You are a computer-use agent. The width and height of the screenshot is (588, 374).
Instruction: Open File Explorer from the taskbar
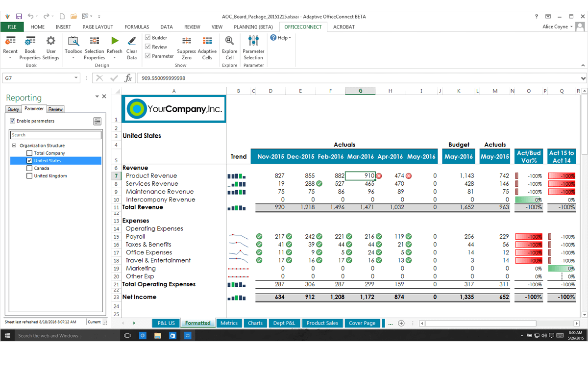pyautogui.click(x=157, y=336)
